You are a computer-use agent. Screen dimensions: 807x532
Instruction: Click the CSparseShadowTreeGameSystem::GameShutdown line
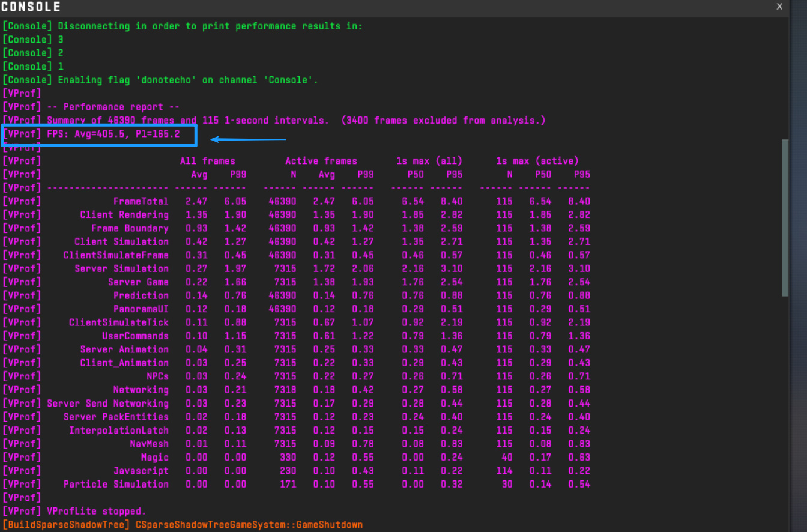183,525
